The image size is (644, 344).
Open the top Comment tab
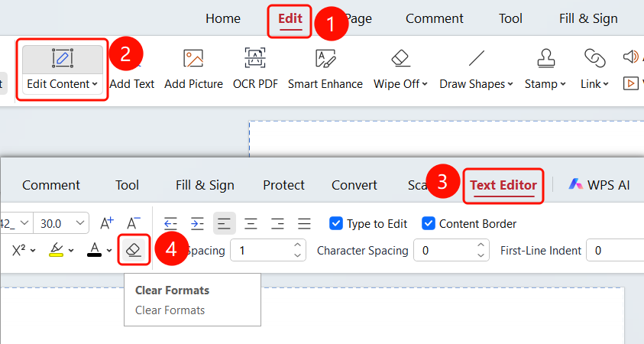coord(434,19)
